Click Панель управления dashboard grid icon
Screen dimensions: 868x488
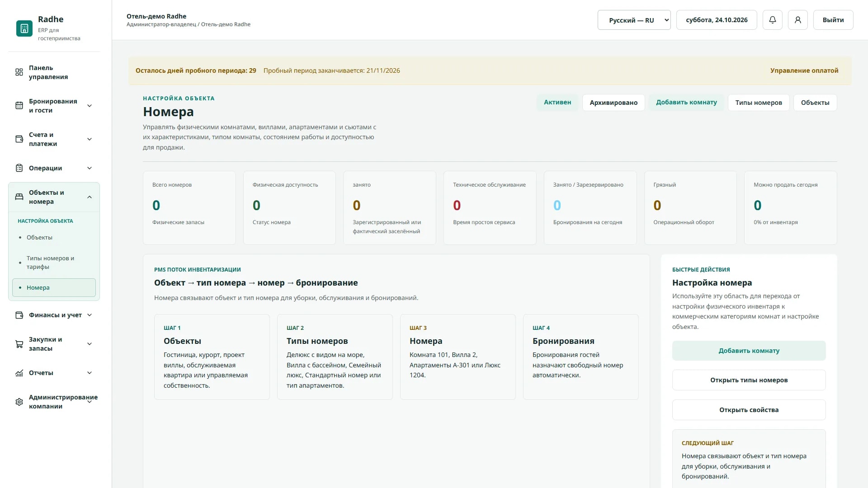point(19,72)
